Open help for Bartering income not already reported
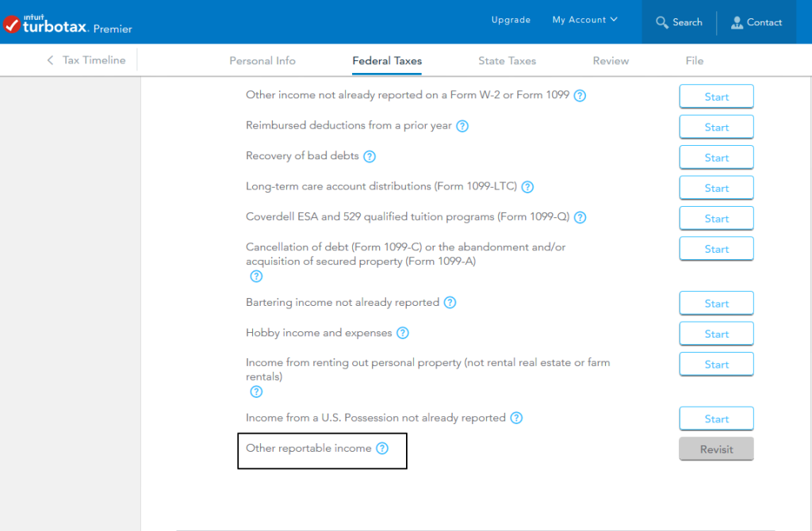Viewport: 812px width, 531px height. pyautogui.click(x=450, y=303)
